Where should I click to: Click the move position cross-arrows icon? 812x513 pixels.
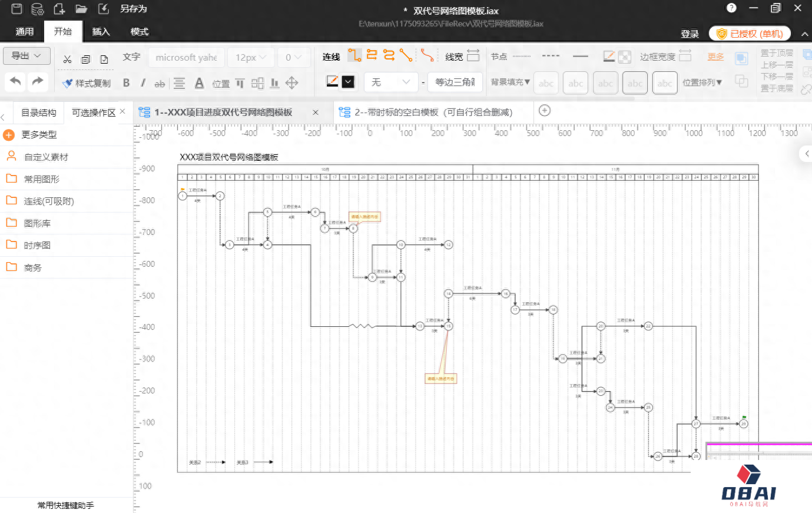291,83
